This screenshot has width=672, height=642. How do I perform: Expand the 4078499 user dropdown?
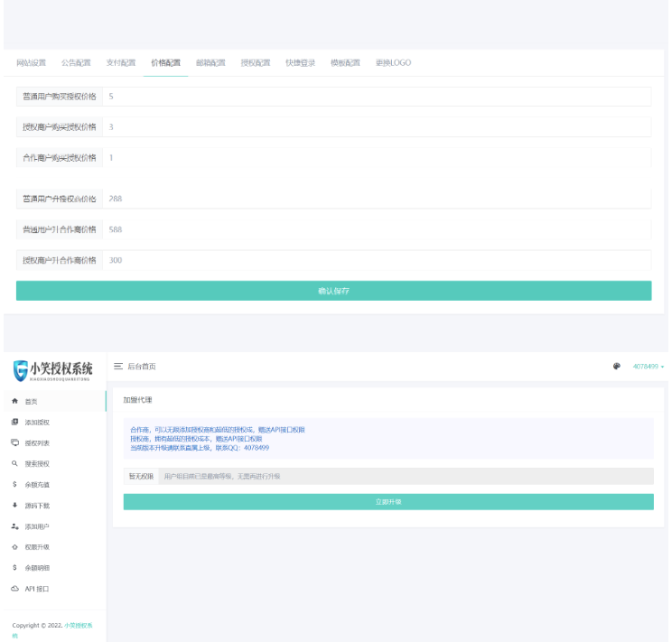click(649, 367)
